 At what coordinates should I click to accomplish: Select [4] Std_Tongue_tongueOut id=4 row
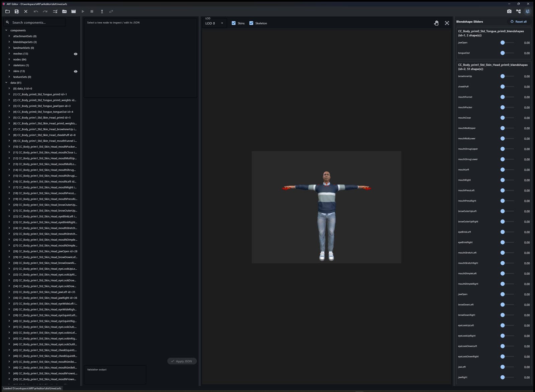[42, 112]
